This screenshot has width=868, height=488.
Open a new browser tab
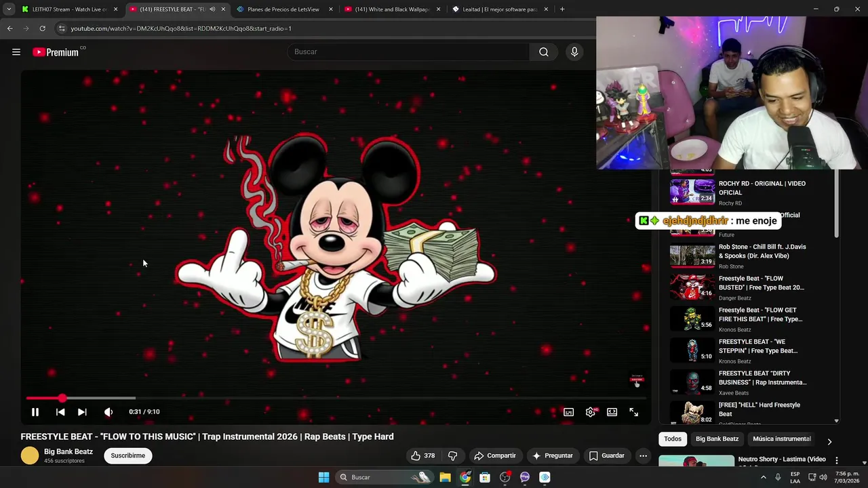point(562,9)
